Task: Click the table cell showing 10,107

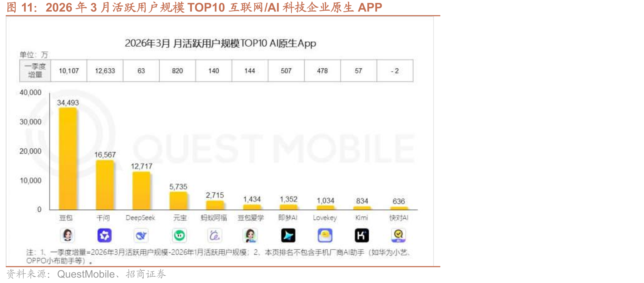Action: 69,71
